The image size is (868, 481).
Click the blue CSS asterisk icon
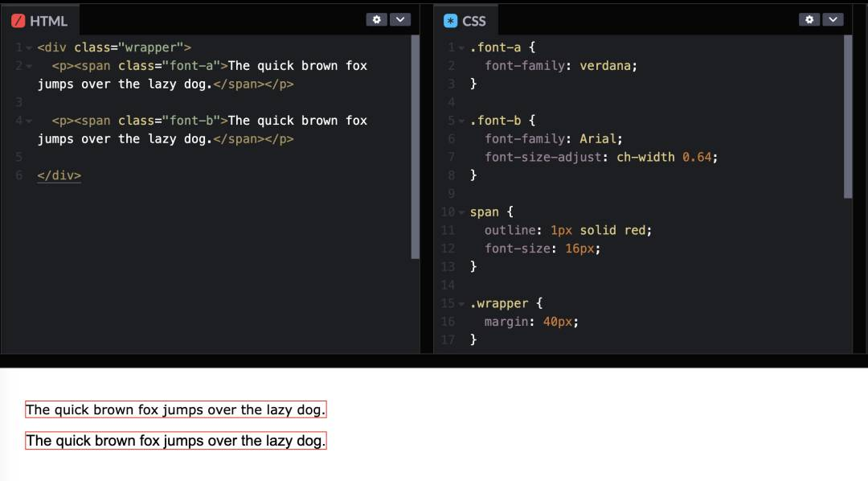pyautogui.click(x=451, y=21)
